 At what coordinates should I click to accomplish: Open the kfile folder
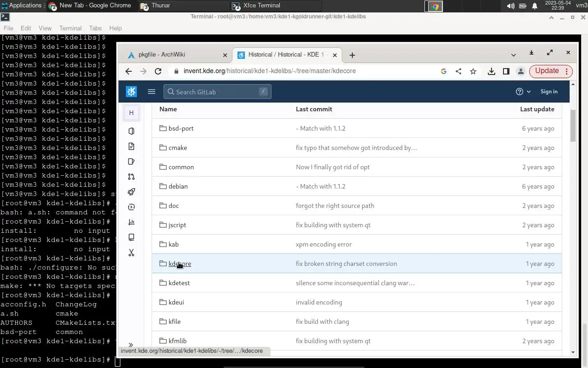(x=175, y=322)
